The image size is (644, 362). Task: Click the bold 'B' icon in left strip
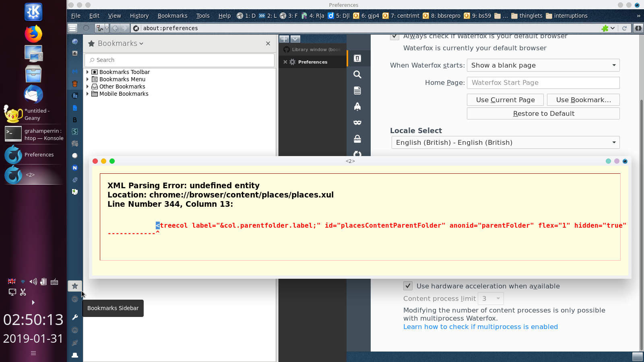75,120
